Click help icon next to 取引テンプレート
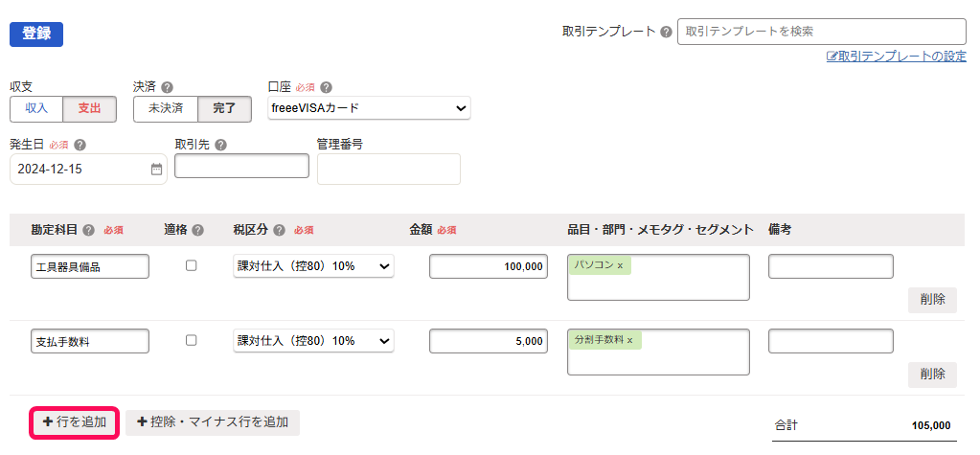The image size is (980, 455). [666, 32]
